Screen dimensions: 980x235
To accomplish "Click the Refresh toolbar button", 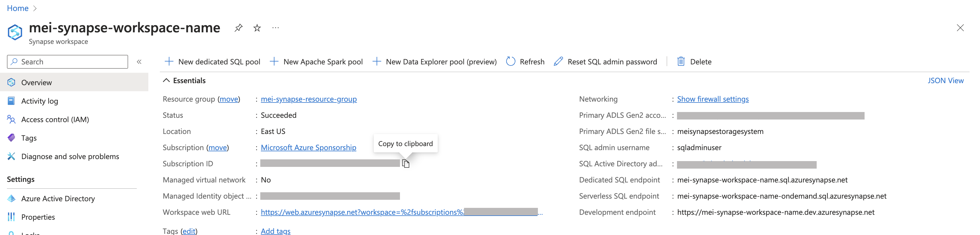I will click(x=525, y=62).
